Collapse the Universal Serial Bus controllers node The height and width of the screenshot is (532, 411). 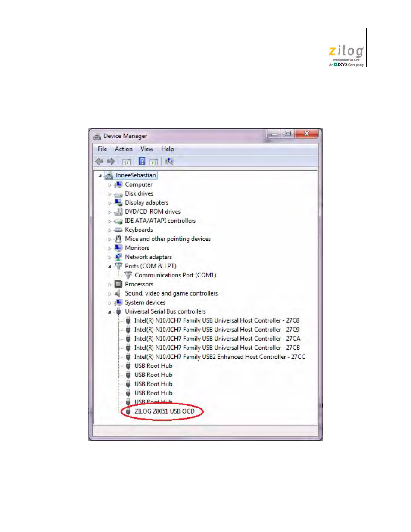point(109,312)
